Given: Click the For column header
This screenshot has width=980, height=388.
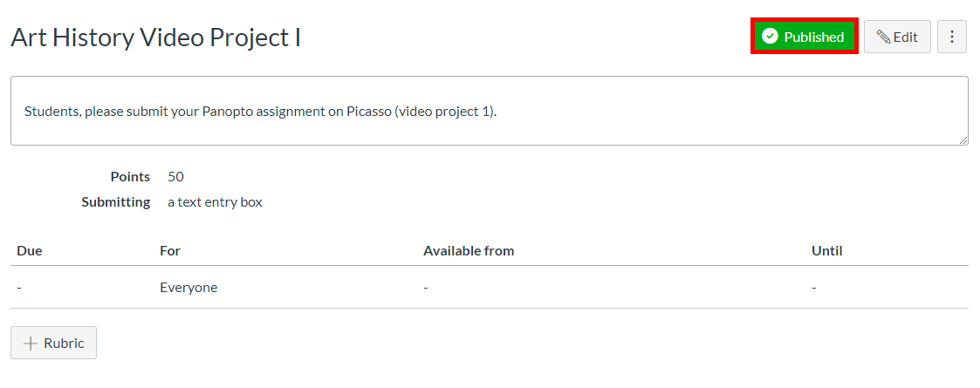Looking at the screenshot, I should coord(170,251).
